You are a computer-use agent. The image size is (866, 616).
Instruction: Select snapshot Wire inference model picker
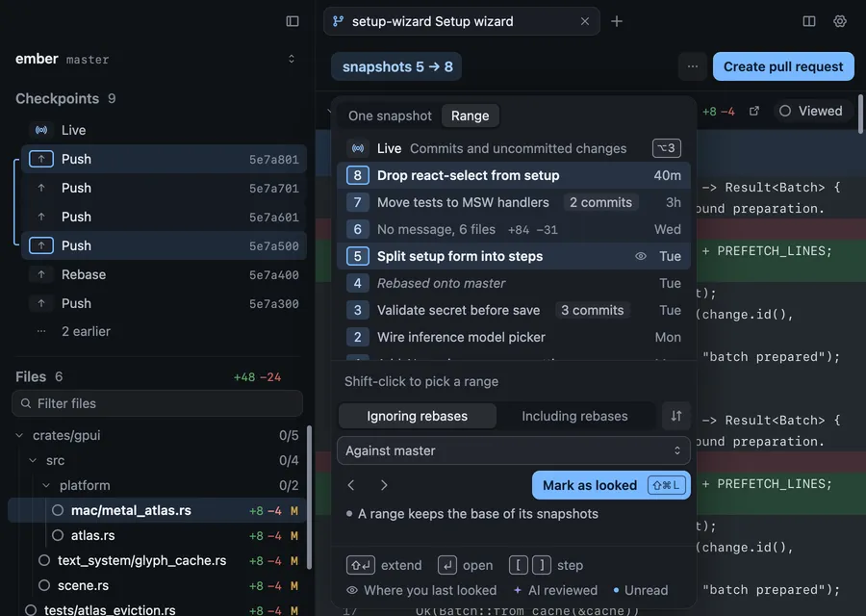pyautogui.click(x=514, y=337)
